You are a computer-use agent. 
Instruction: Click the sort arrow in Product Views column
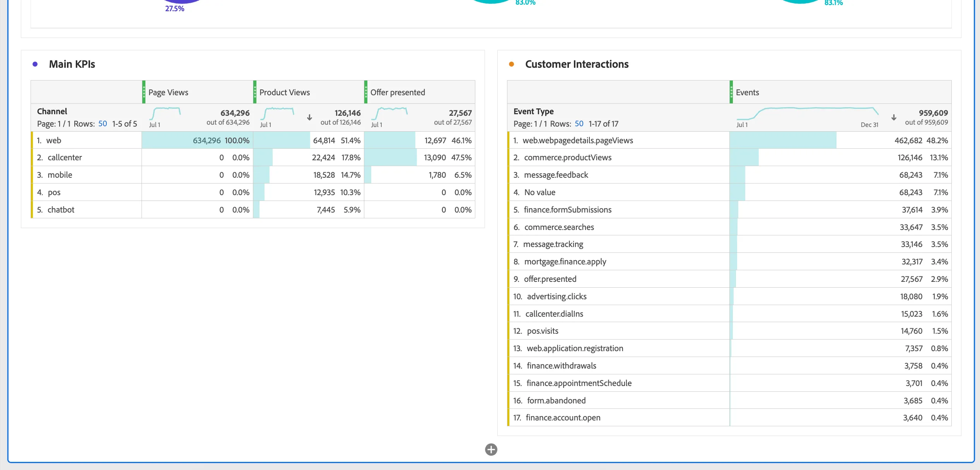[x=309, y=117]
